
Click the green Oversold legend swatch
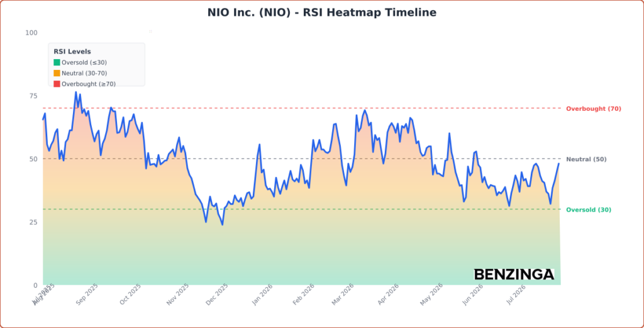click(57, 62)
